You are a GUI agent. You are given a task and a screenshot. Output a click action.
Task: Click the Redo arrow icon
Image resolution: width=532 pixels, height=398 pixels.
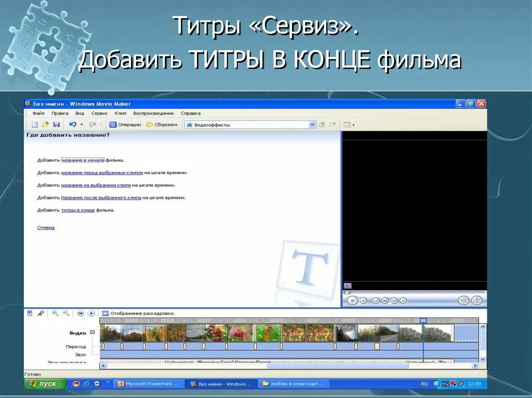click(x=92, y=125)
